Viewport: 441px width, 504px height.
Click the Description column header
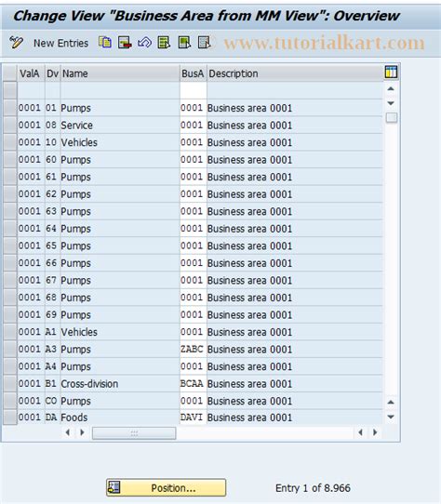[295, 73]
